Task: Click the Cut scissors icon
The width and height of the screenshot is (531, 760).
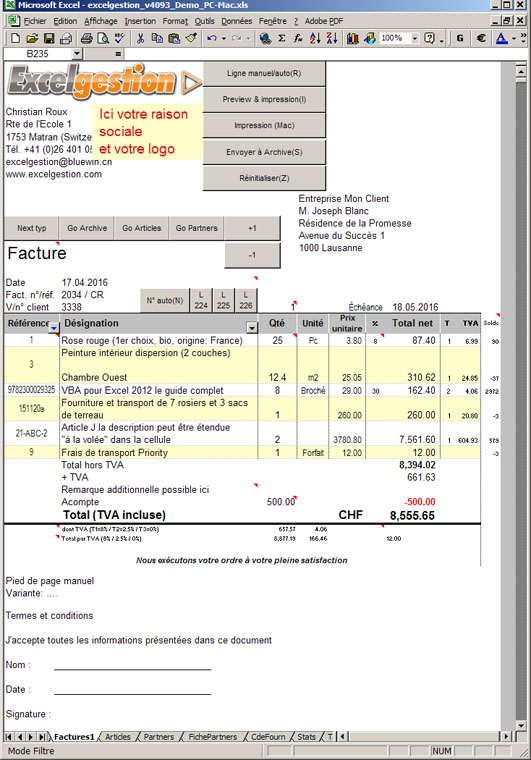Action: (141, 38)
